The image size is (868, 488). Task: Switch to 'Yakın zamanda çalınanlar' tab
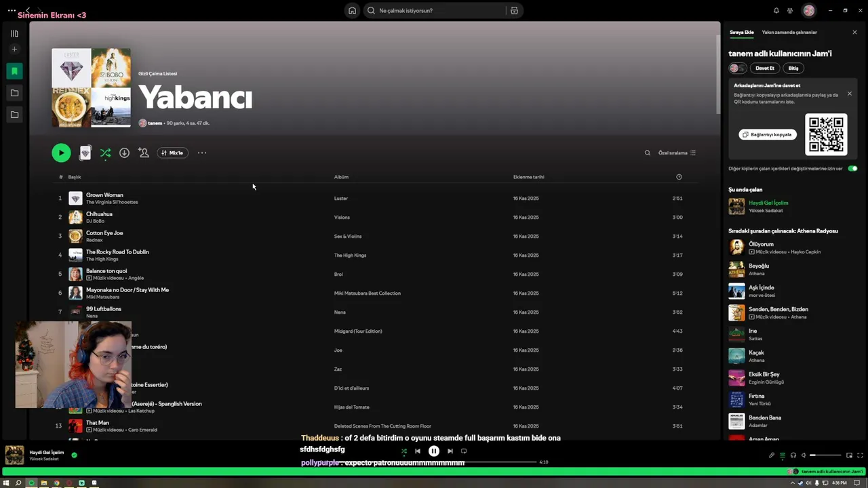click(789, 32)
